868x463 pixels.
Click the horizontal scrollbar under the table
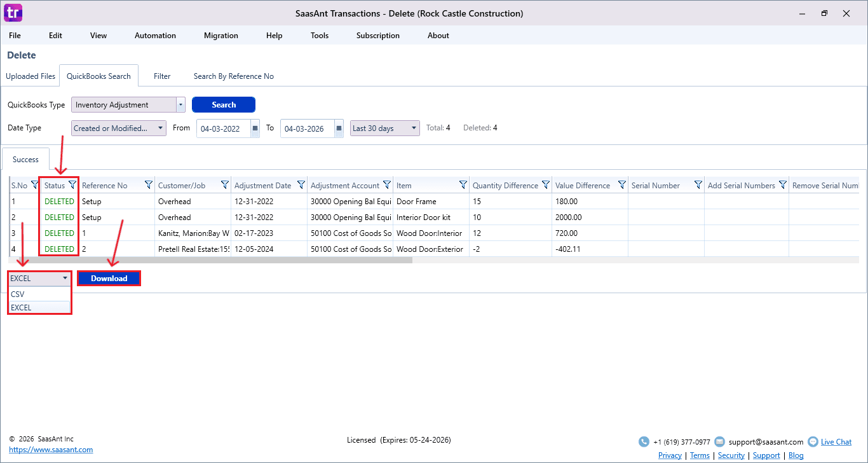(x=211, y=260)
